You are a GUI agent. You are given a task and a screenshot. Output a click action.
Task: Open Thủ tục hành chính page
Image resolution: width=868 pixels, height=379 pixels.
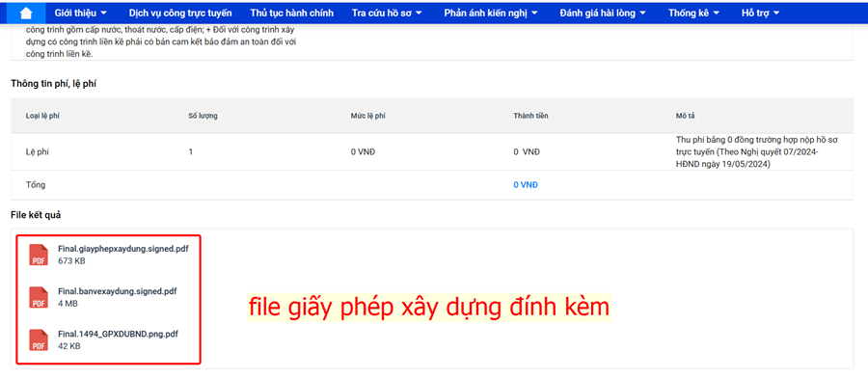291,13
